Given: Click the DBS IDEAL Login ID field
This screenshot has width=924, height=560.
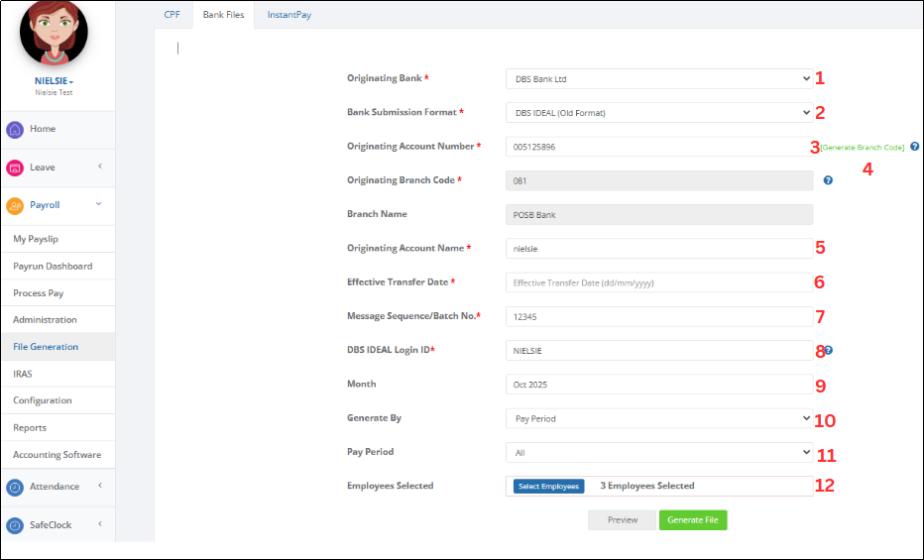Looking at the screenshot, I should 659,350.
